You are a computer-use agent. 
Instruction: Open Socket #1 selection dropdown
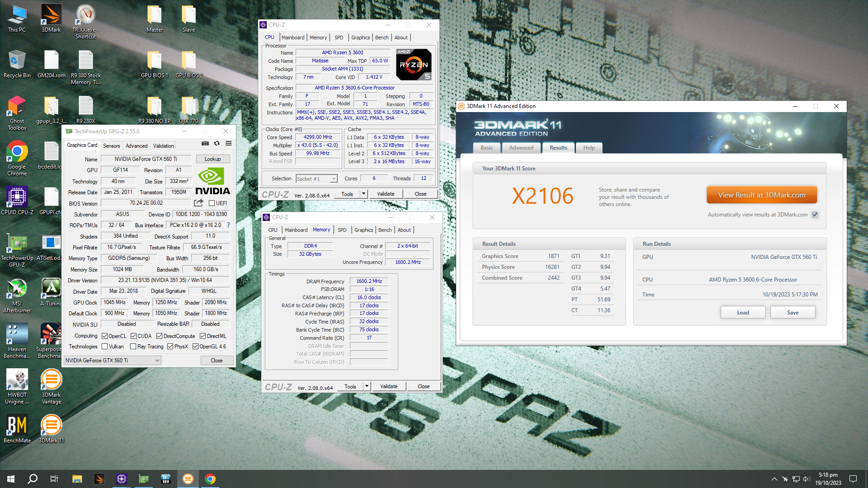(x=316, y=179)
